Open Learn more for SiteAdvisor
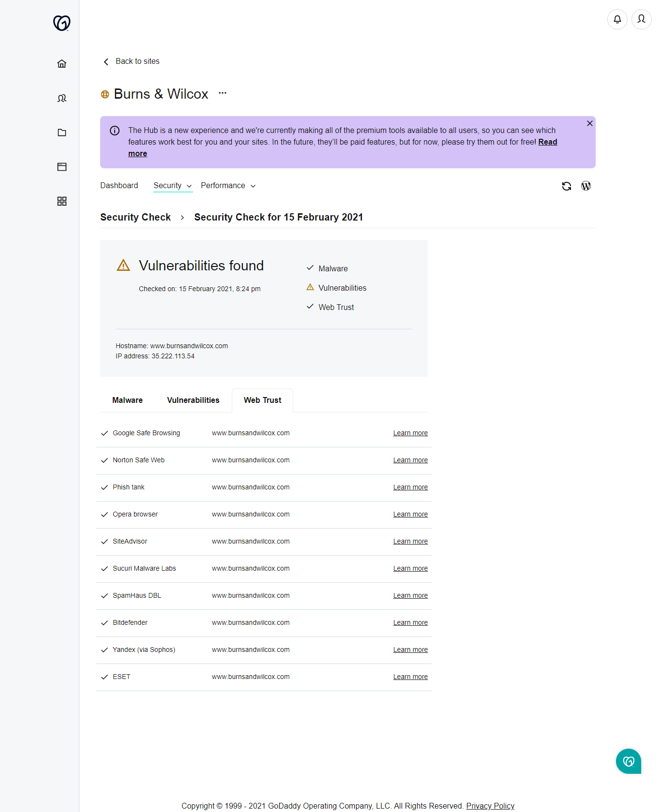661x812 pixels. pos(410,542)
